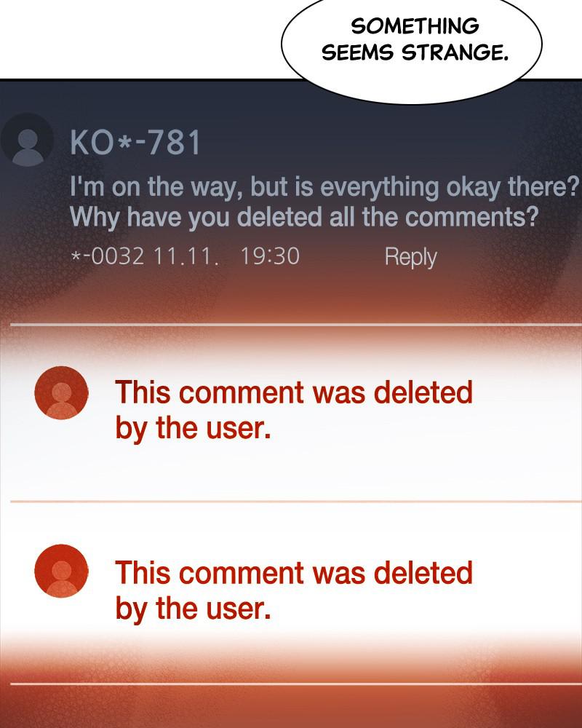Viewport: 582px width, 728px height.
Task: Open the first deleted comment's red avatar
Action: coord(61,393)
